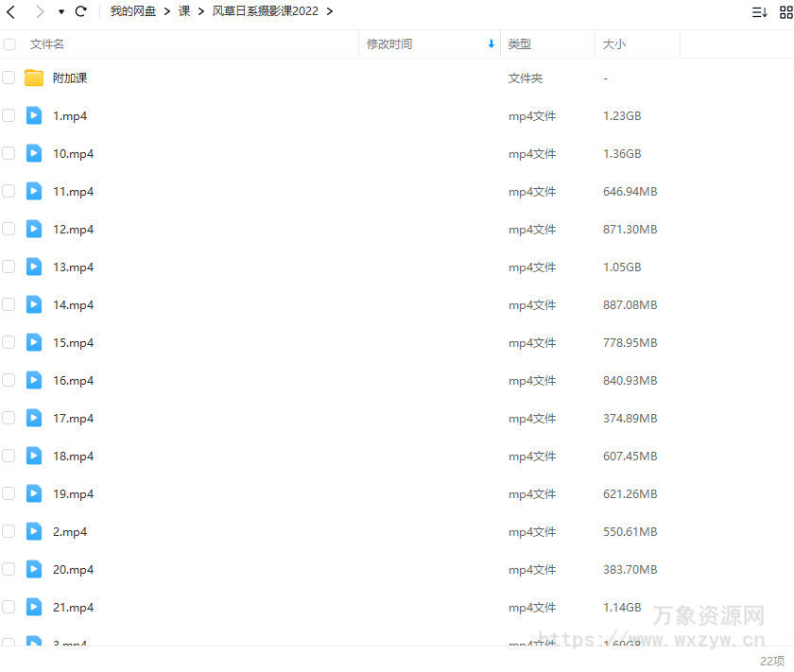Screen dimensions: 794x672
Task: Check the checkbox next to 10.mp4
Action: tap(9, 153)
